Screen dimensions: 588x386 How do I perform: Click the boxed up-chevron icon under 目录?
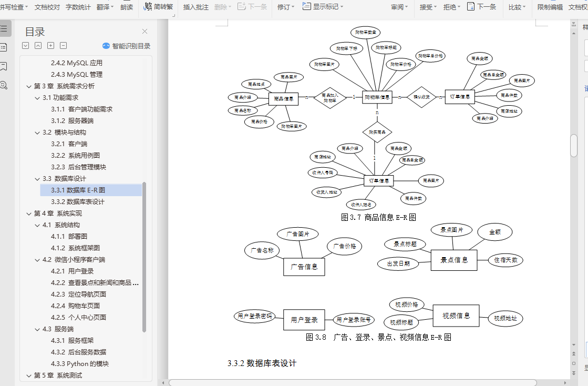tap(38, 46)
